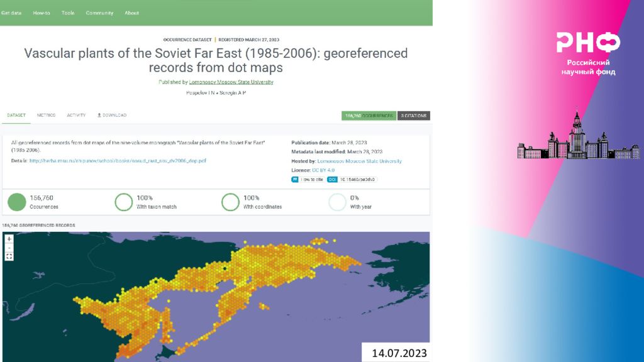Follow the 'Hosted by' Lomonosov Moscow State University link
The image size is (644, 362).
(359, 162)
